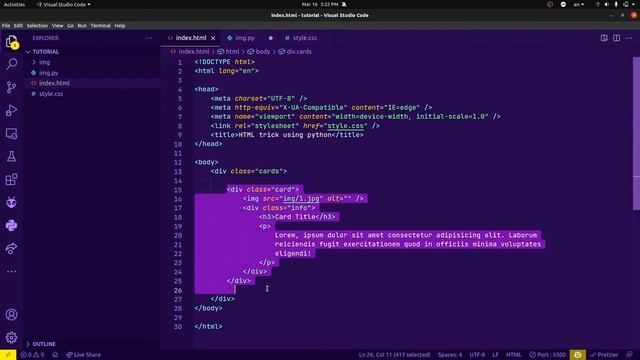The width and height of the screenshot is (640, 360).
Task: Click the remote window indicator in status bar
Action: tap(8, 355)
